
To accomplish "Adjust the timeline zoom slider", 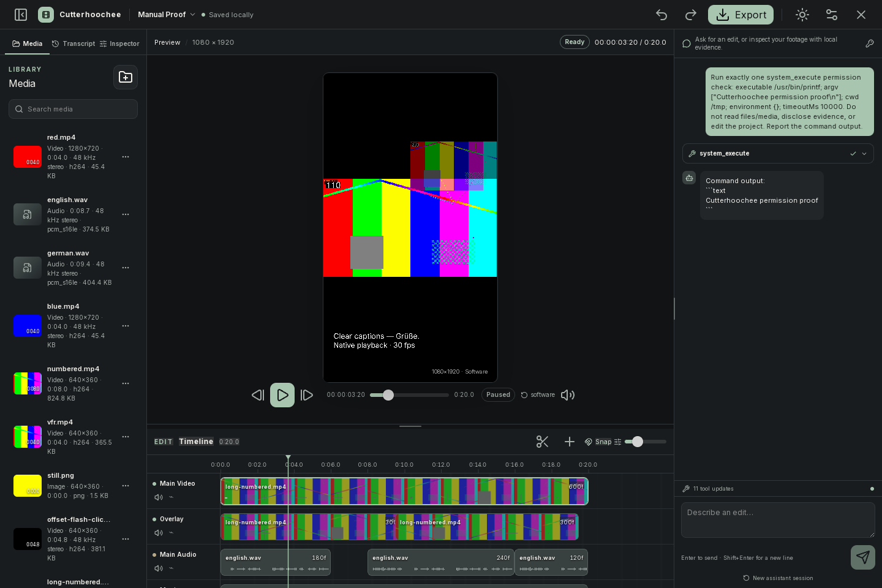I will coord(646,442).
